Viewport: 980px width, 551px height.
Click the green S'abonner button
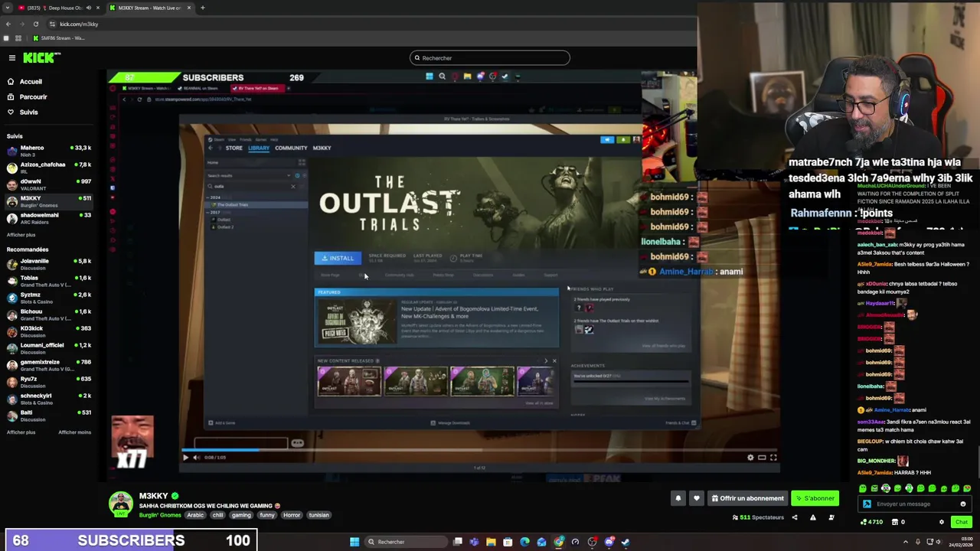(815, 498)
